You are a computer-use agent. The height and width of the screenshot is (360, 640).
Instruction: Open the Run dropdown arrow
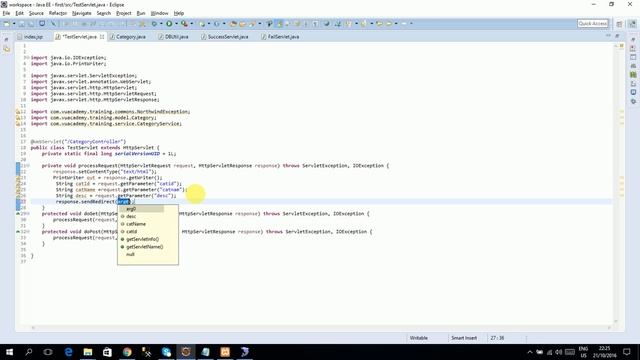176,24
